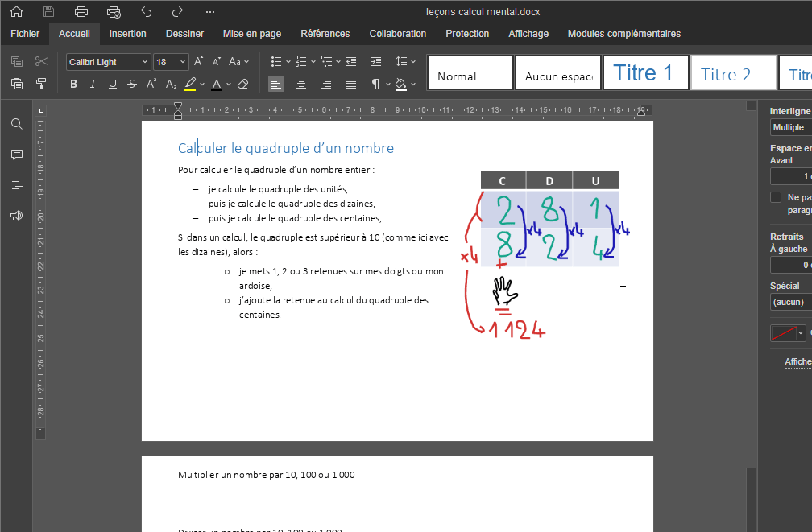Check the 'Ne pas' paragraph spacing checkbox
Screen dimensions: 812x532
coord(776,197)
